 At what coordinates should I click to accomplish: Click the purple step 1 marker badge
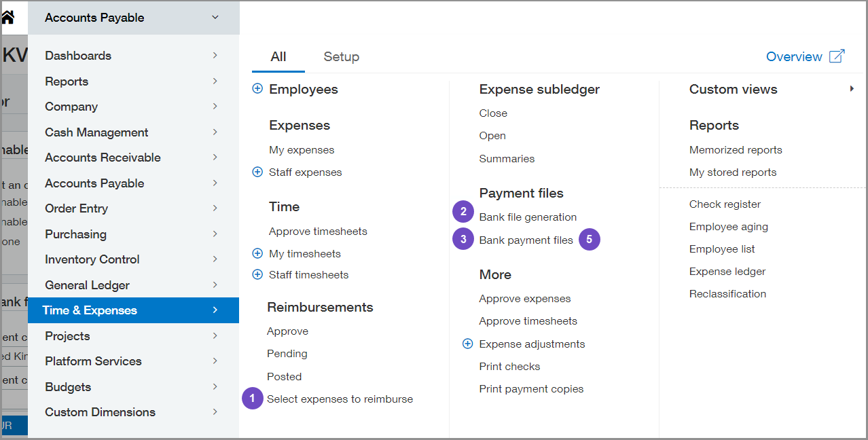(x=252, y=399)
